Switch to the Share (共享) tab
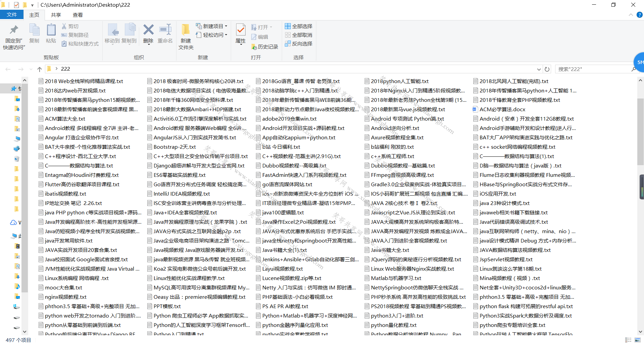Image resolution: width=644 pixels, height=345 pixels. point(56,15)
